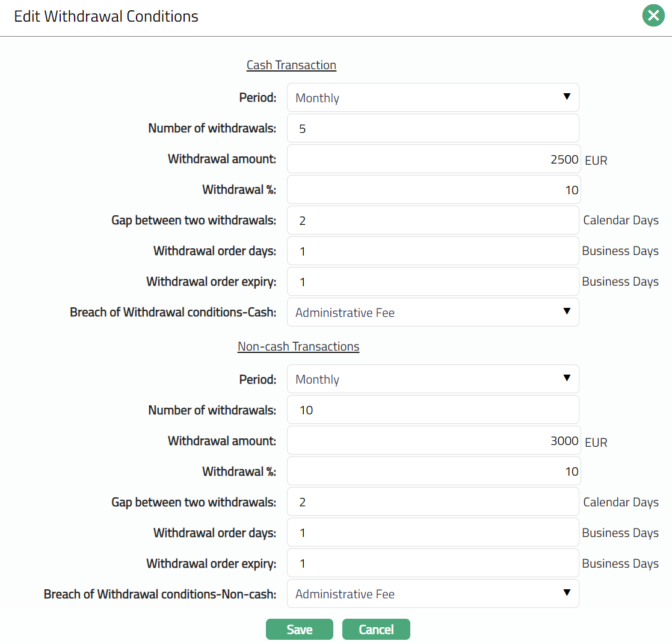This screenshot has height=644, width=672.
Task: Select Cash Gap between two withdrawals field
Action: click(x=433, y=220)
